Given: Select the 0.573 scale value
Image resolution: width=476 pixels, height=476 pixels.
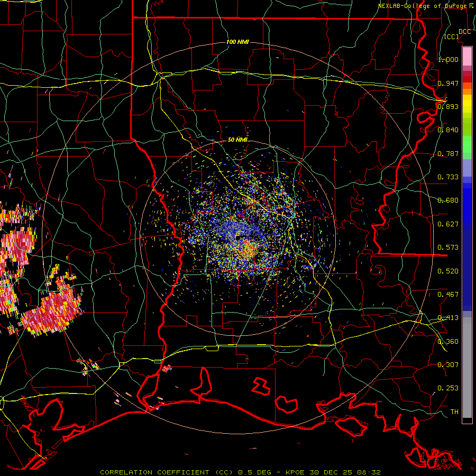Looking at the screenshot, I should [448, 248].
